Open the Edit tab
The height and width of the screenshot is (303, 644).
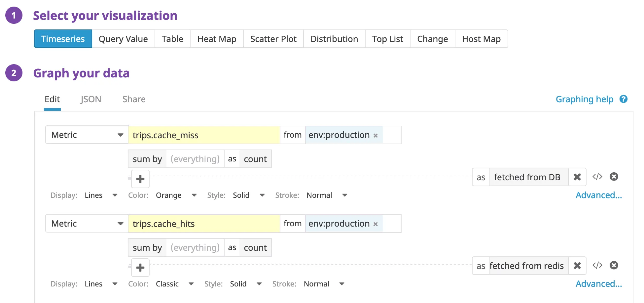52,99
